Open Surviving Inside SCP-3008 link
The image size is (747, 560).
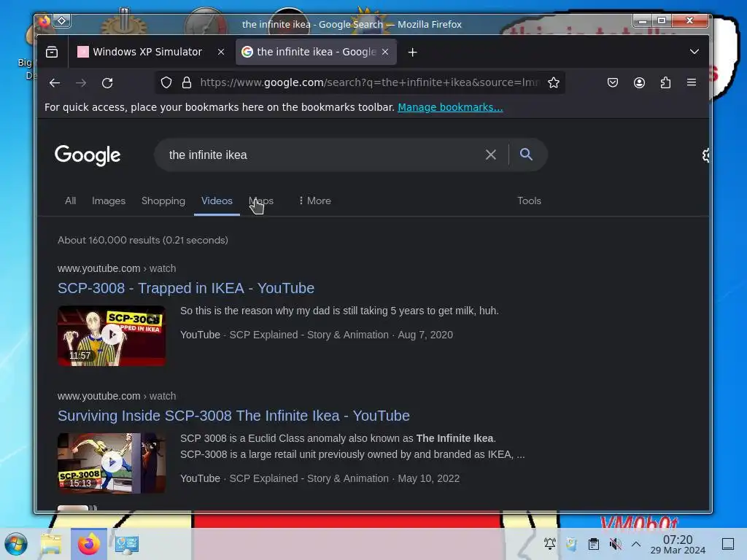[x=233, y=416]
